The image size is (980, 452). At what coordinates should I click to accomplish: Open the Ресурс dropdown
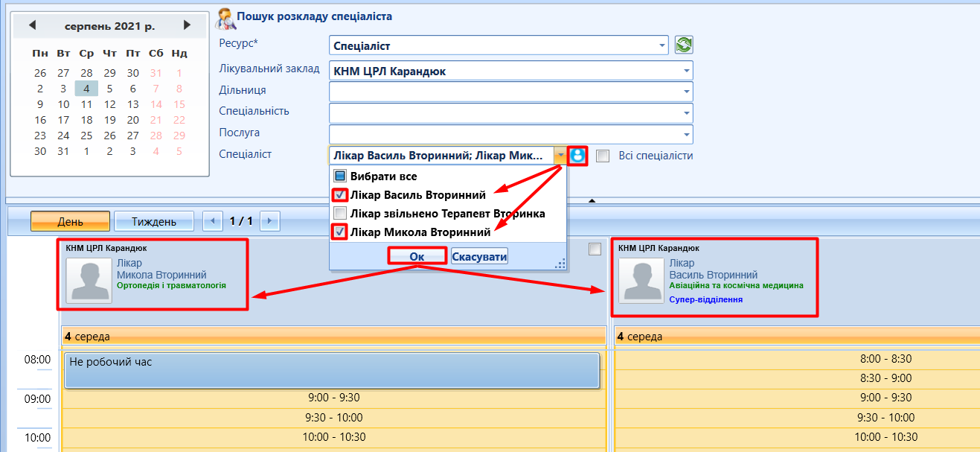662,46
